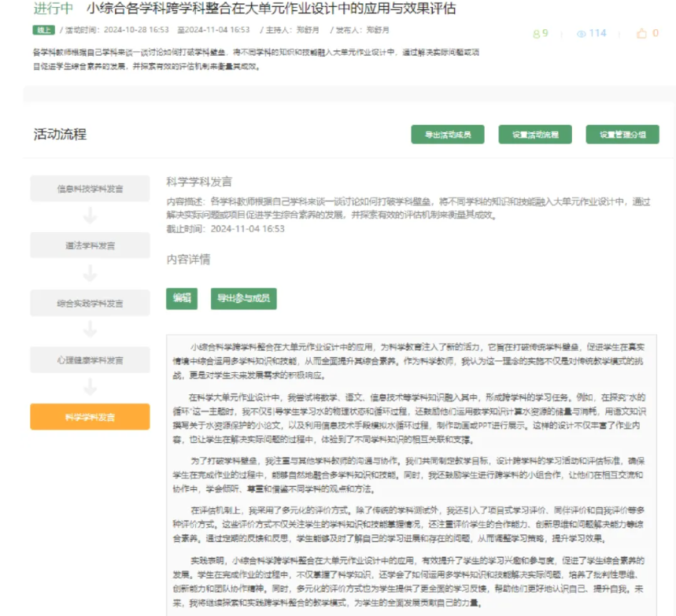Click the 进行中 status label

[x=54, y=9]
